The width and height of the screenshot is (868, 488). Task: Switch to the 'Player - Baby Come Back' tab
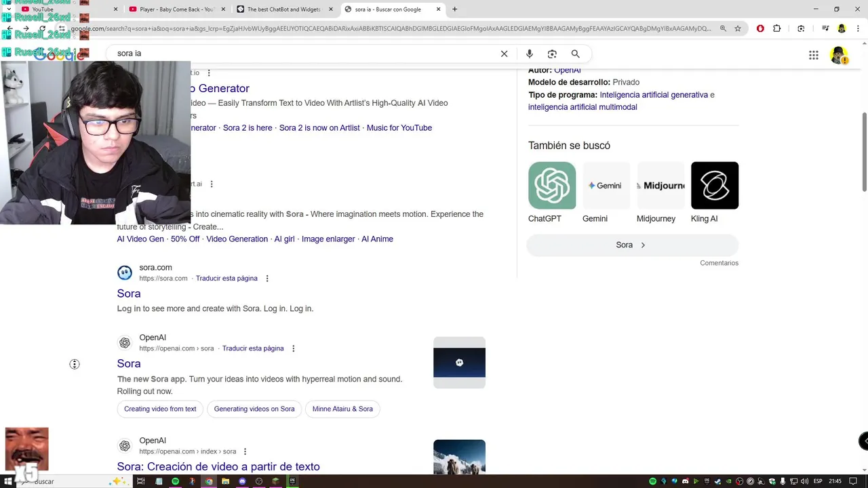(x=176, y=9)
